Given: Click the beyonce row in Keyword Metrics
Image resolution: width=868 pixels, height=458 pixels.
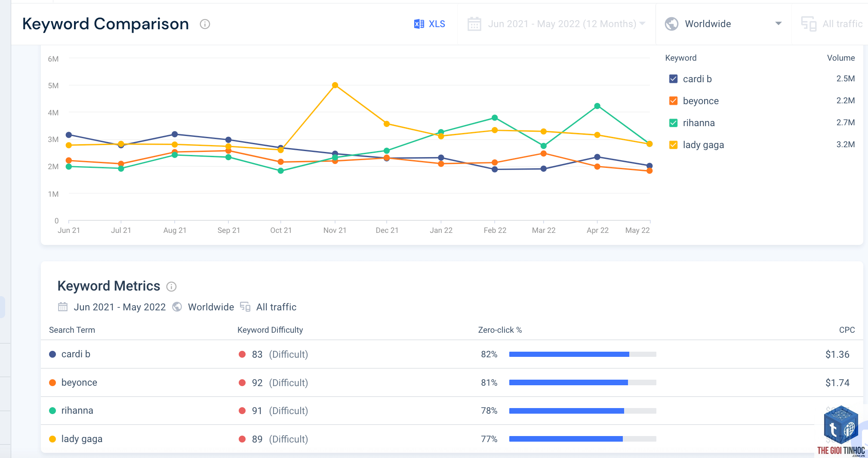Looking at the screenshot, I should pyautogui.click(x=452, y=383).
